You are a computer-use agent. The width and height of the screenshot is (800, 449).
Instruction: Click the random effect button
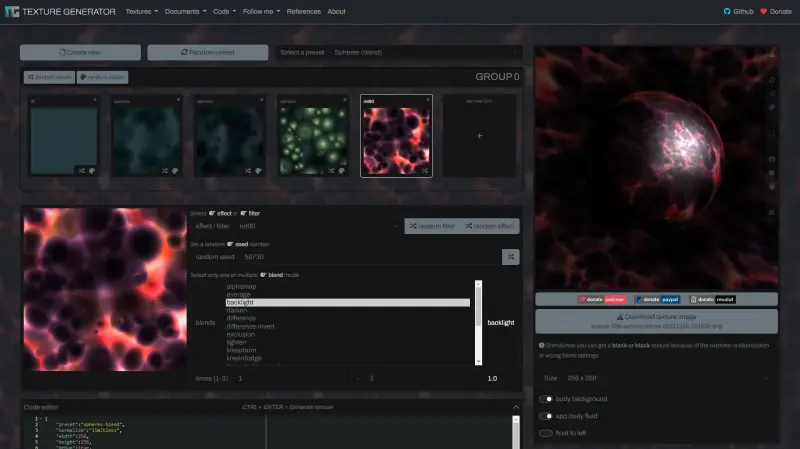490,226
